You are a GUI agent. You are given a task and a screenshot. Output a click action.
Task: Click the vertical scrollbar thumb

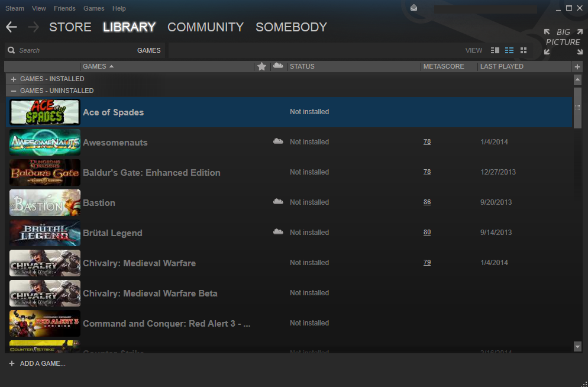tap(577, 108)
